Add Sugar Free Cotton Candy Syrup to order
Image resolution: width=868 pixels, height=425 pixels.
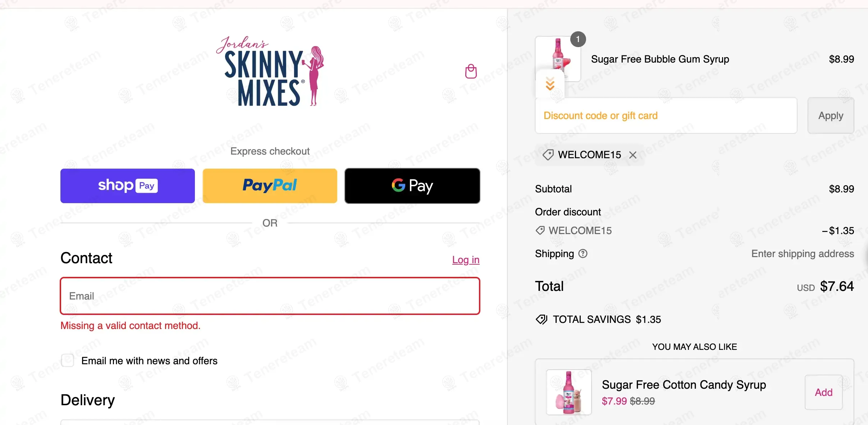tap(823, 392)
